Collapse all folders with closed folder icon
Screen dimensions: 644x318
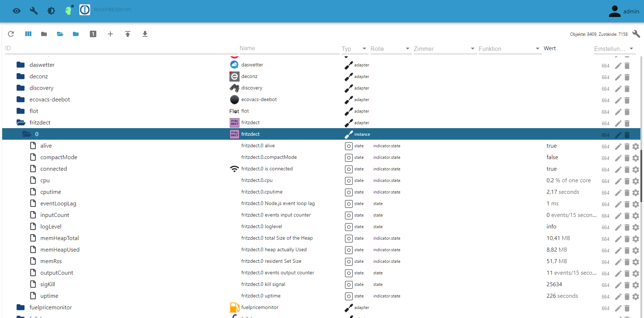(44, 34)
